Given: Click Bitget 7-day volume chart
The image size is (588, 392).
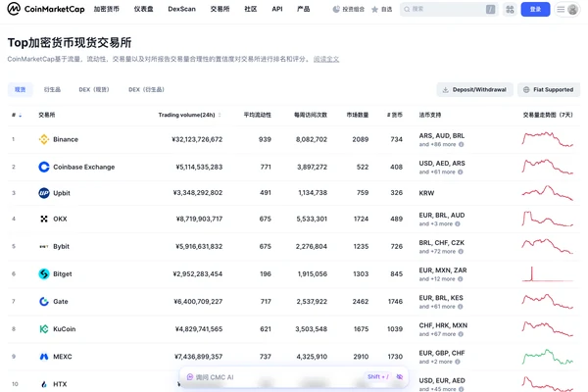Looking at the screenshot, I should click(548, 273).
